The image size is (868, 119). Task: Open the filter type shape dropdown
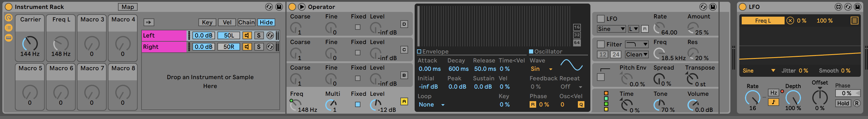pyautogui.click(x=637, y=44)
